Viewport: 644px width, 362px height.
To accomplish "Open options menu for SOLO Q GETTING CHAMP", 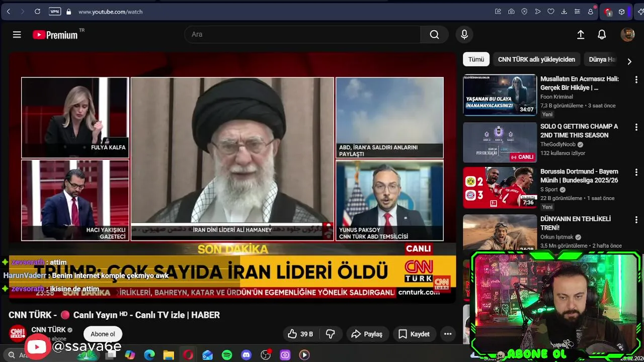I will point(636,128).
